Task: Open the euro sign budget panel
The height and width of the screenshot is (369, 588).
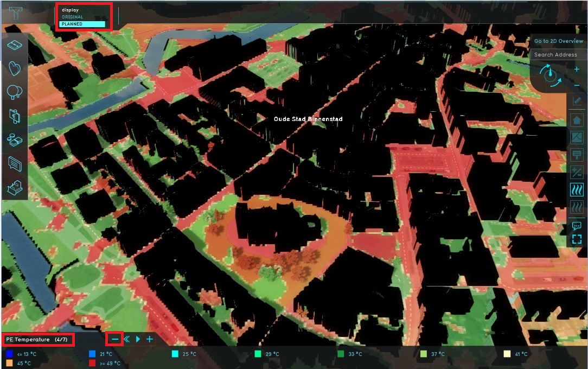Action: 15,115
